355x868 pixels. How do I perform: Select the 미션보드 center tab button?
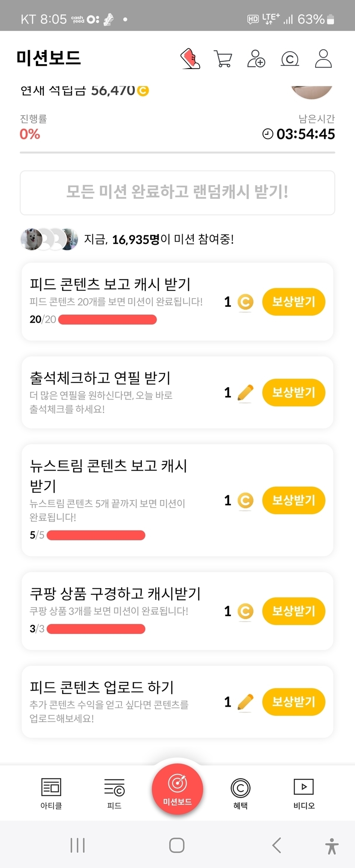coord(177,788)
